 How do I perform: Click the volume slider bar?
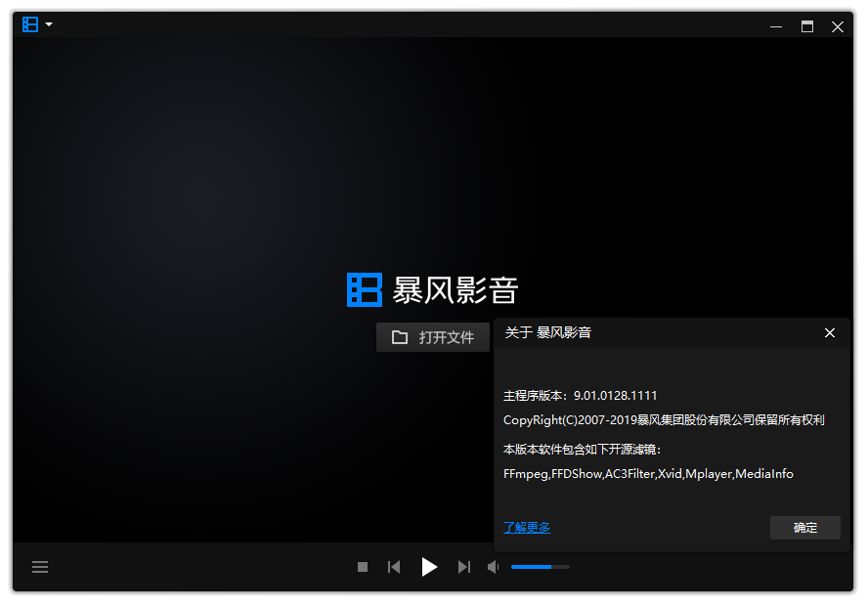540,567
